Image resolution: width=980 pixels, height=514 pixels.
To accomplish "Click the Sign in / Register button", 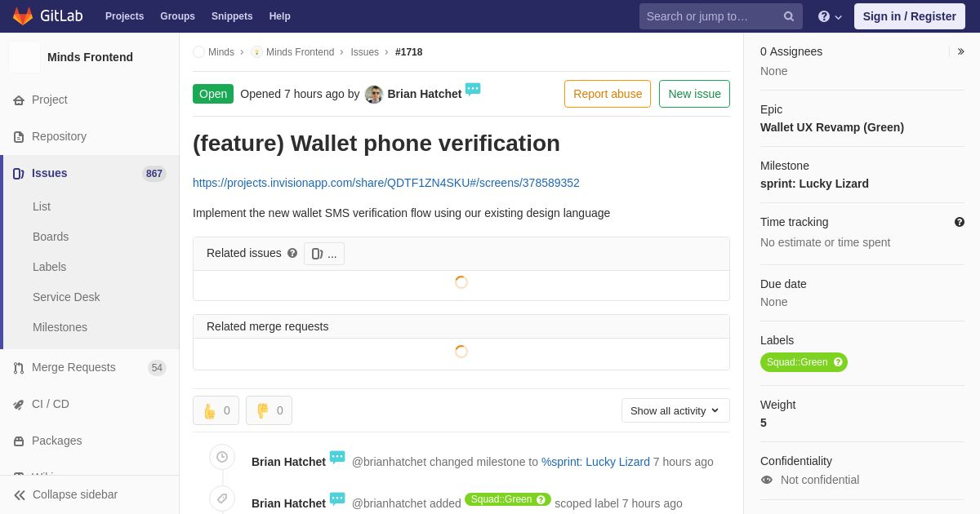I will 909,16.
